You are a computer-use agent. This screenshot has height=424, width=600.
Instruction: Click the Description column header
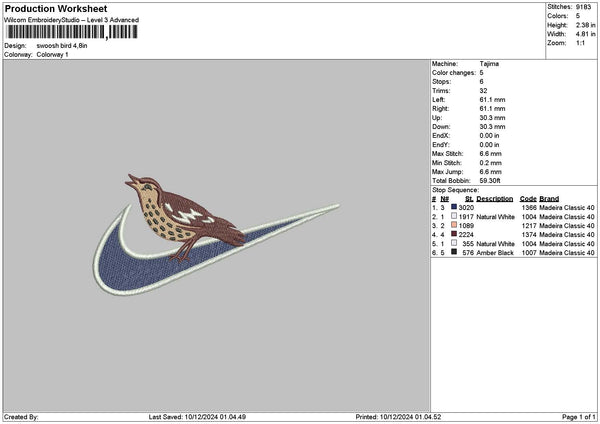[494, 199]
